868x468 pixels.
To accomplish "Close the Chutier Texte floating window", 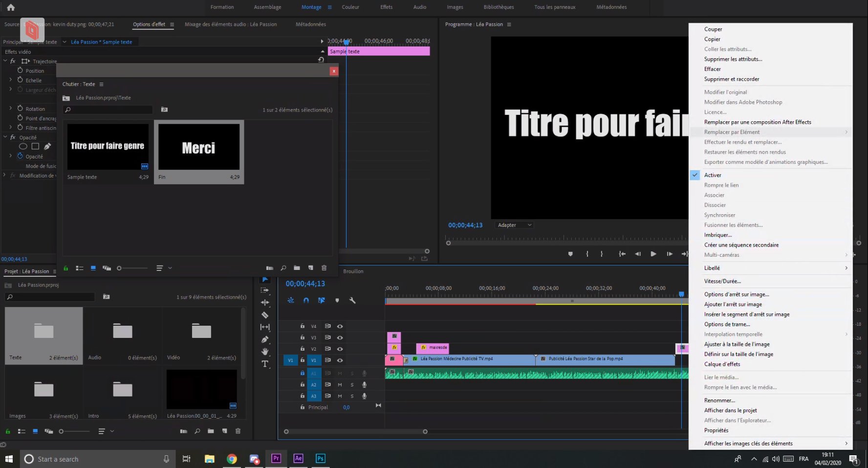I will tap(334, 71).
